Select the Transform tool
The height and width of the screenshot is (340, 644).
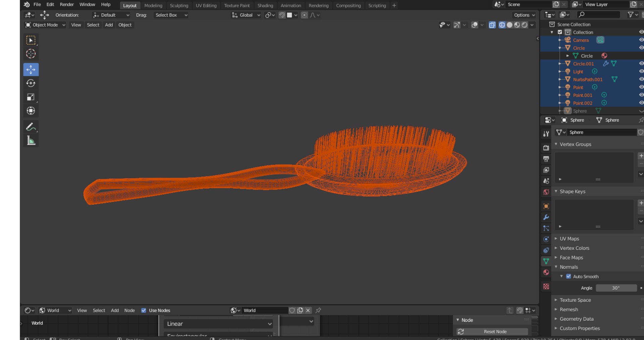[x=31, y=111]
